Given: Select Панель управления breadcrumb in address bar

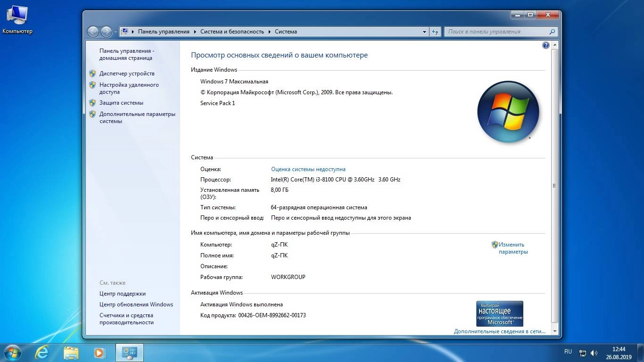Looking at the screenshot, I should click(164, 32).
